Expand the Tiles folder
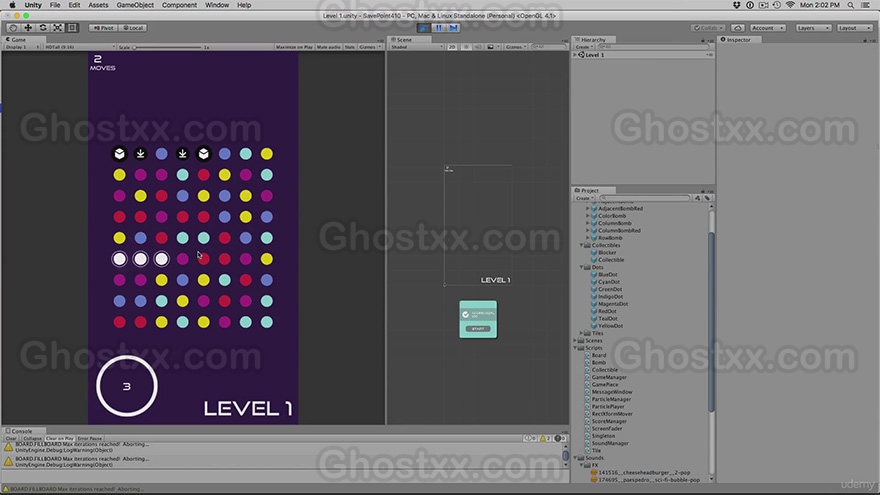This screenshot has height=495, width=880. [x=581, y=333]
